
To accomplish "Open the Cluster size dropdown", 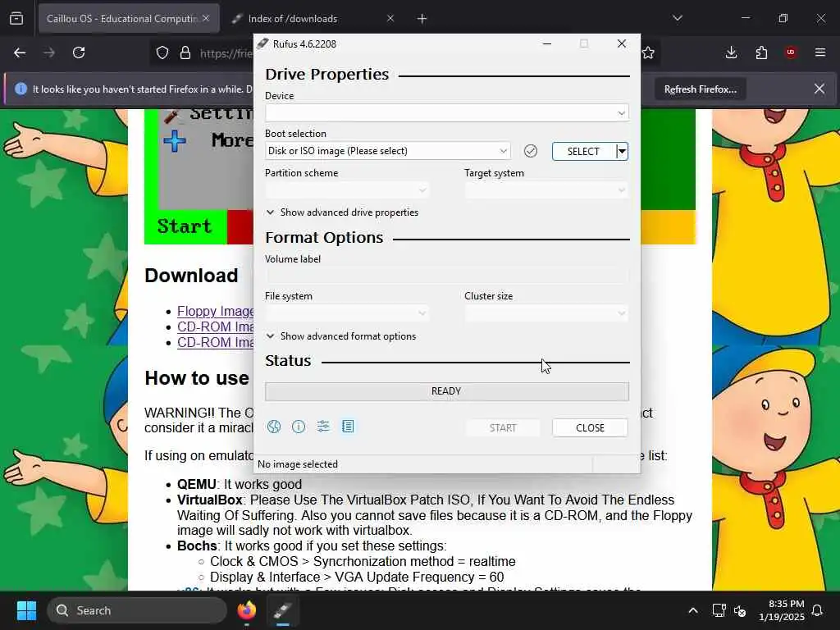I will click(x=546, y=313).
